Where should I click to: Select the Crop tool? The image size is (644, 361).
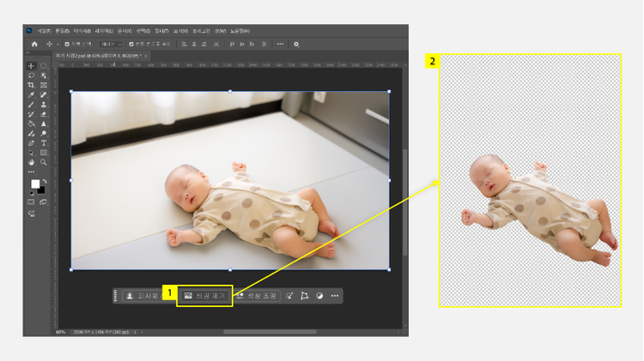pos(31,86)
